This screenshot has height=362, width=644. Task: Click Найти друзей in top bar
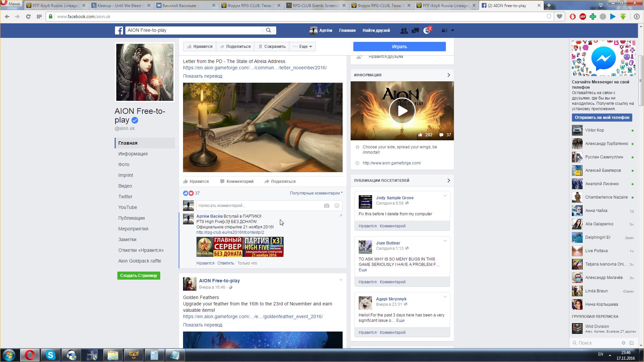pyautogui.click(x=376, y=30)
